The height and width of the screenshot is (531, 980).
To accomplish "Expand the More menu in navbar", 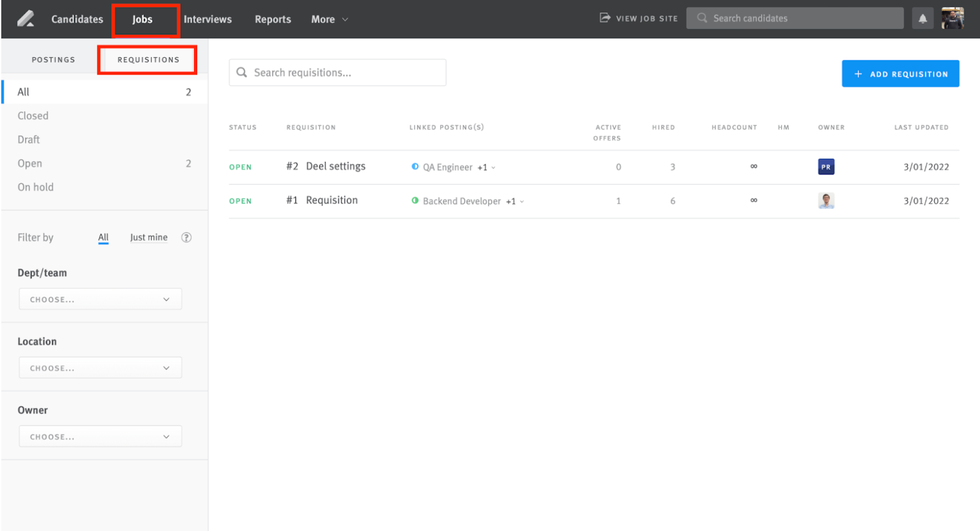I will click(329, 19).
